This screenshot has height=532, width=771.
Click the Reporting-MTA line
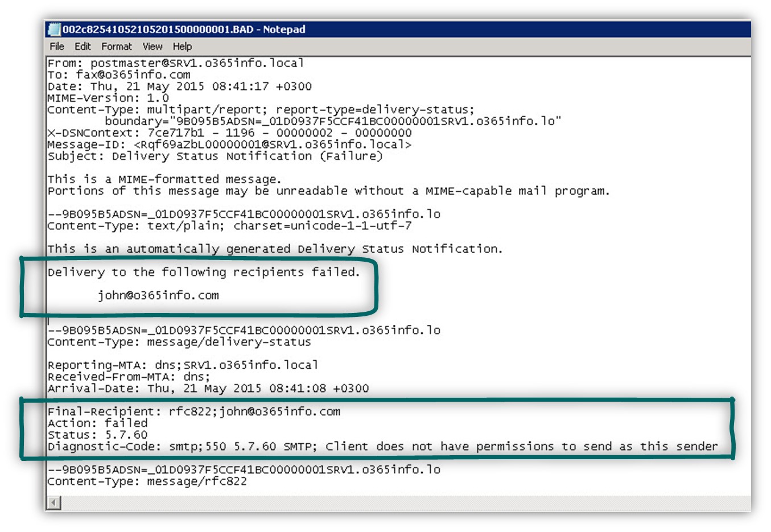[x=183, y=365]
